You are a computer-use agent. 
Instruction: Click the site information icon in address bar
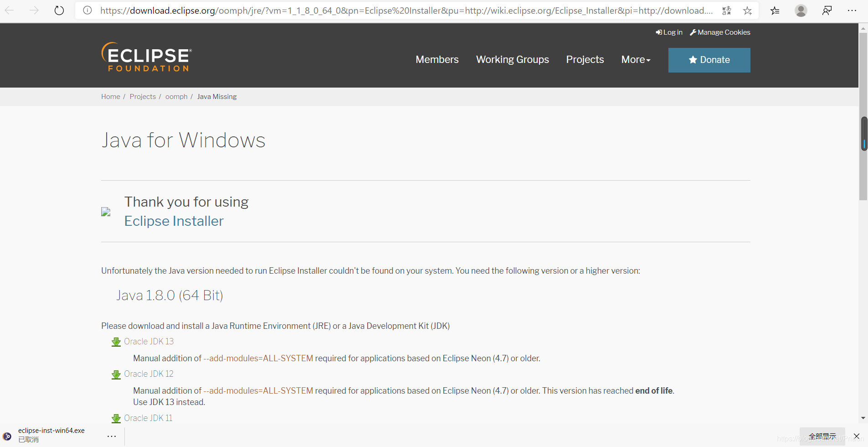87,10
